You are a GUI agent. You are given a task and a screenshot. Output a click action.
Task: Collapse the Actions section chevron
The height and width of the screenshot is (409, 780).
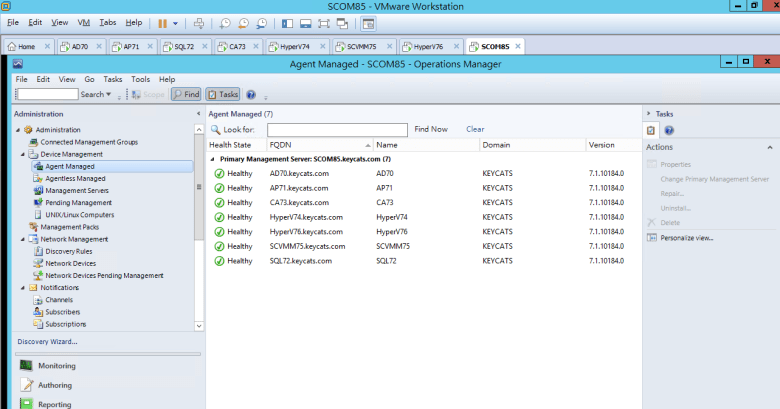click(772, 147)
